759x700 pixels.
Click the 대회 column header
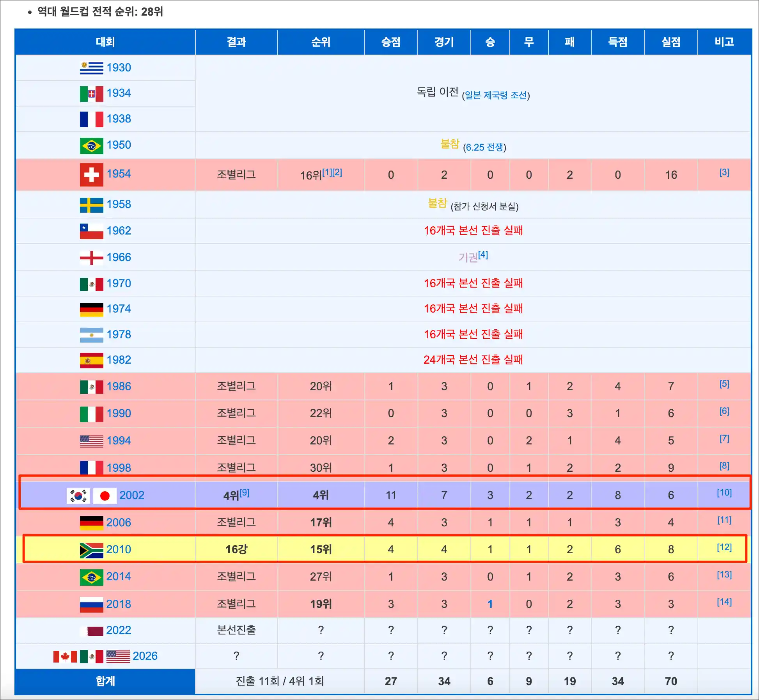(x=105, y=42)
